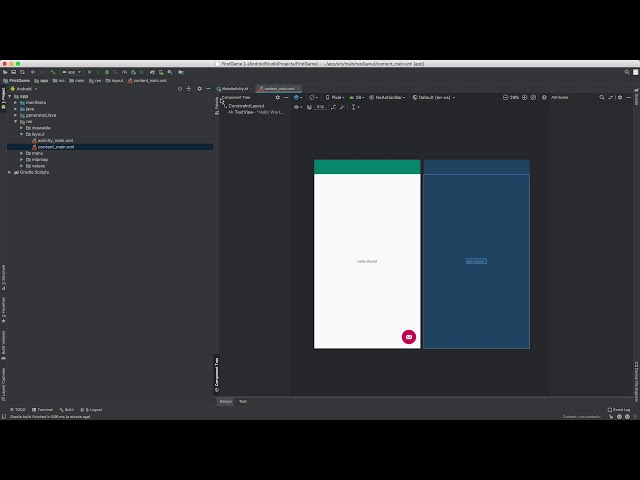Expand the generatedJava folder
Image resolution: width=640 pixels, height=480 pixels.
16,115
